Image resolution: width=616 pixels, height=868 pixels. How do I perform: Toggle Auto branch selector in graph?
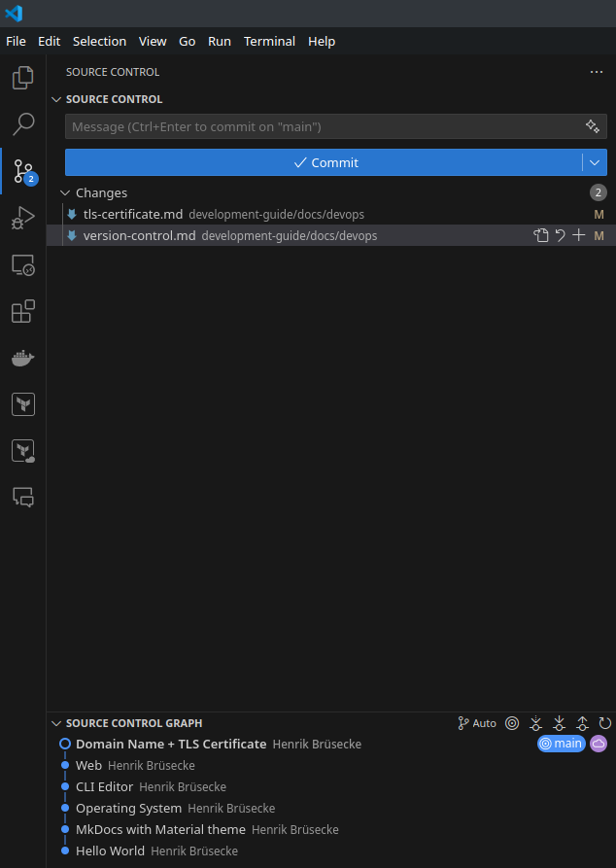(477, 723)
